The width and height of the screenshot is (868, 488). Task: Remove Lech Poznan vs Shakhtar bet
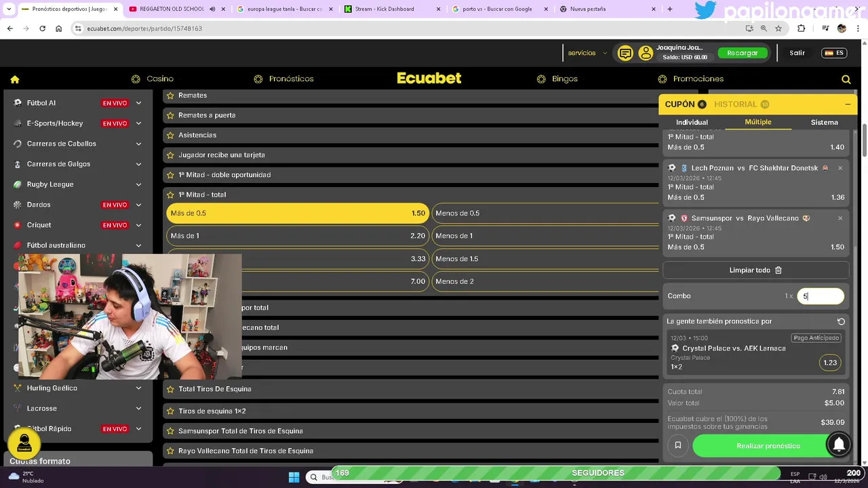coord(840,168)
